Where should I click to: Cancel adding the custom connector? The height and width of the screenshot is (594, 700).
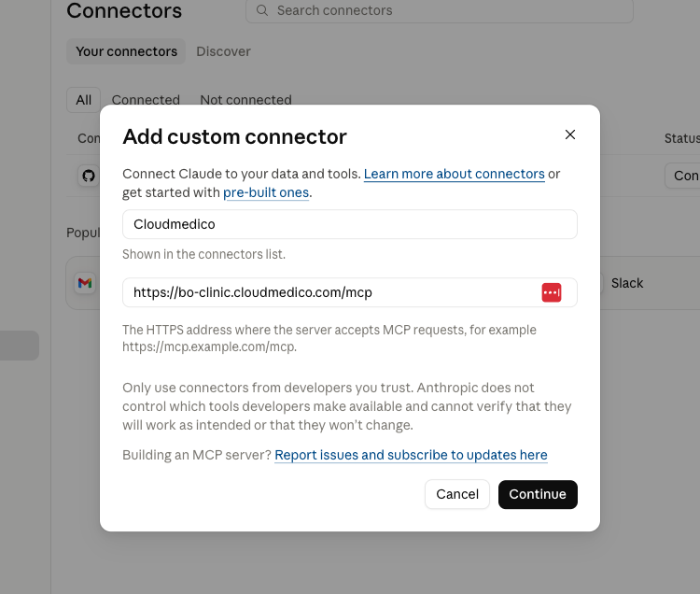point(457,494)
